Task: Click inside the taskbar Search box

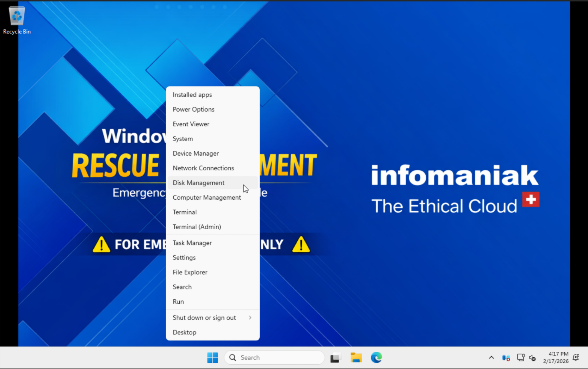Action: tap(275, 357)
